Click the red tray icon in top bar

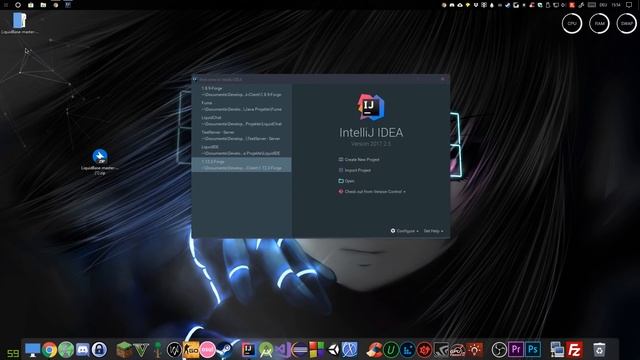[572, 5]
